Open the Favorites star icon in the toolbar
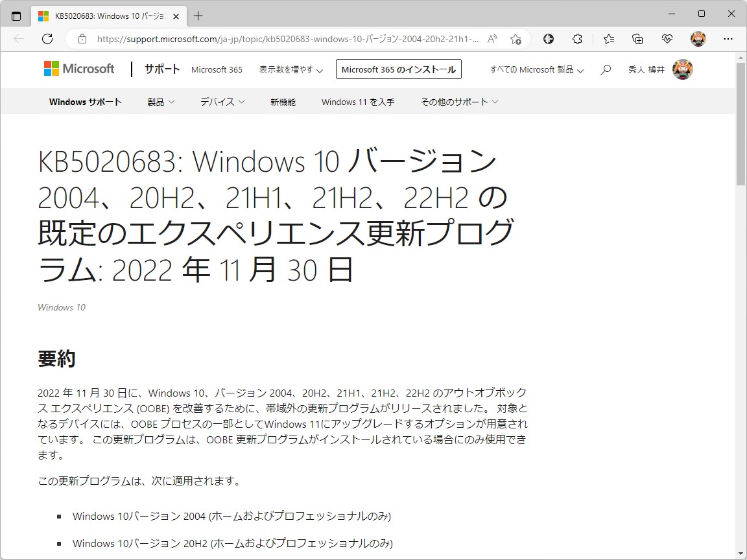Image resolution: width=747 pixels, height=560 pixels. pos(608,39)
